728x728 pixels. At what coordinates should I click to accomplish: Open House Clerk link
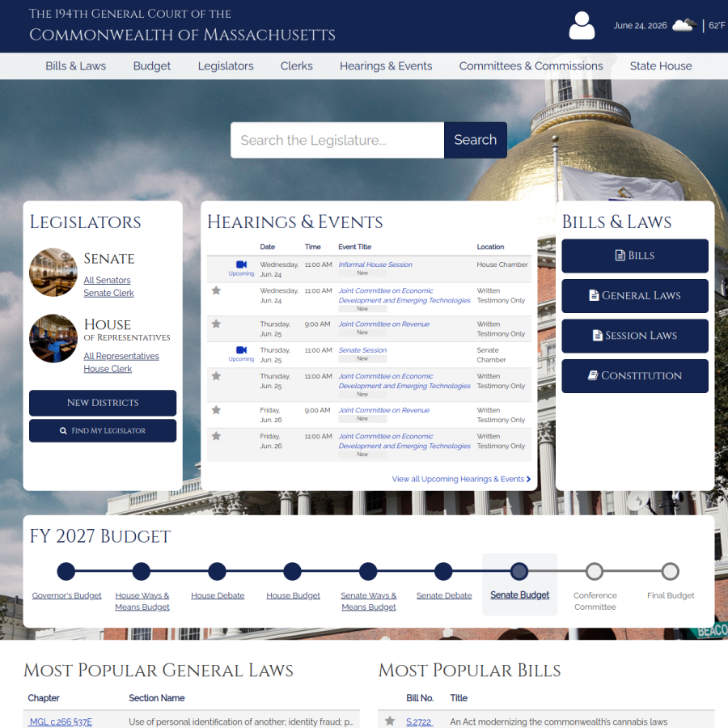pyautogui.click(x=108, y=369)
